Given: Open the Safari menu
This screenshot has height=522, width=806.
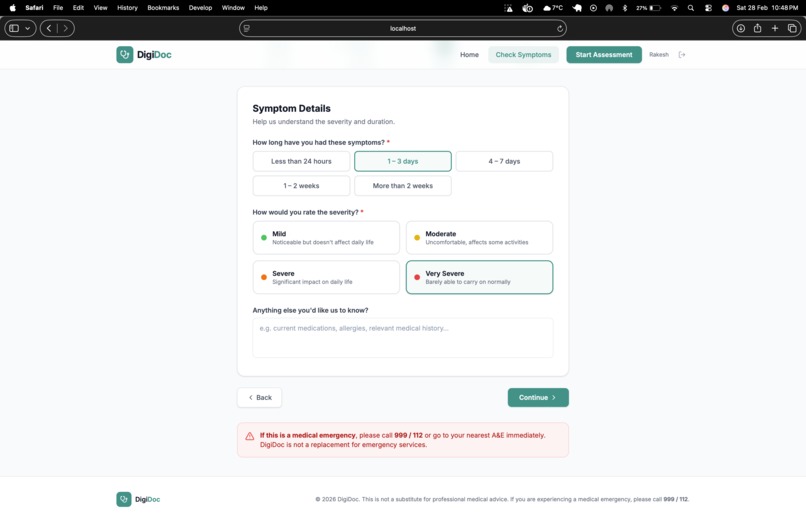Looking at the screenshot, I should pos(34,8).
